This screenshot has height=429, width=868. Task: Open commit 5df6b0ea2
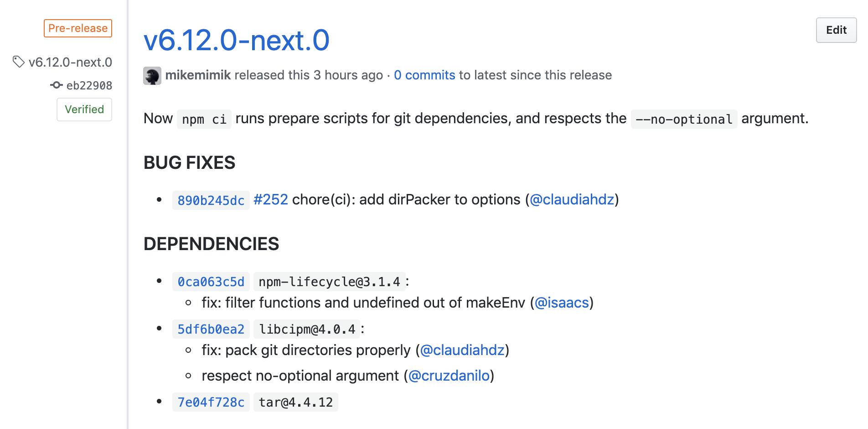pos(211,329)
